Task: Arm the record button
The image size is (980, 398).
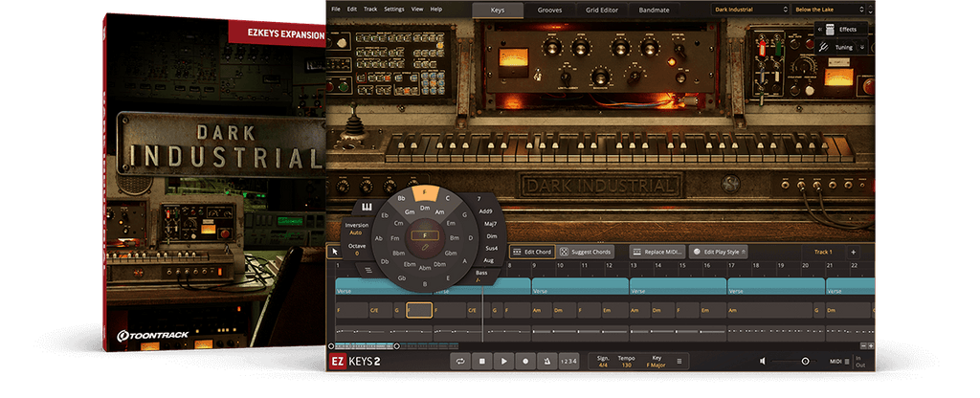Action: click(x=525, y=361)
